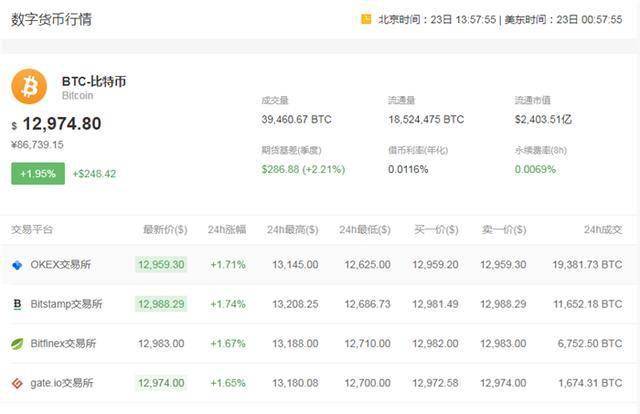Click Bitstamp 24h high 13,208.25
This screenshot has width=640, height=414.
click(x=296, y=304)
